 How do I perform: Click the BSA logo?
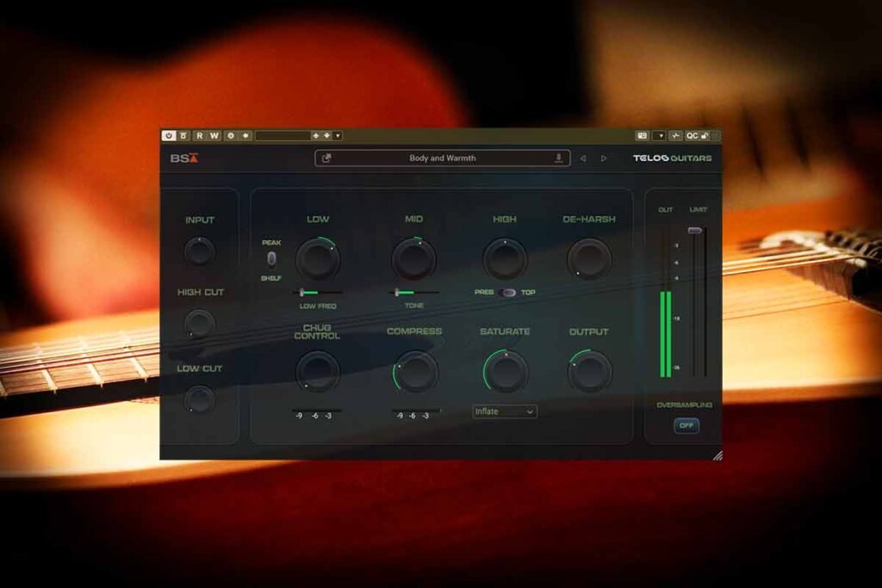[x=184, y=158]
